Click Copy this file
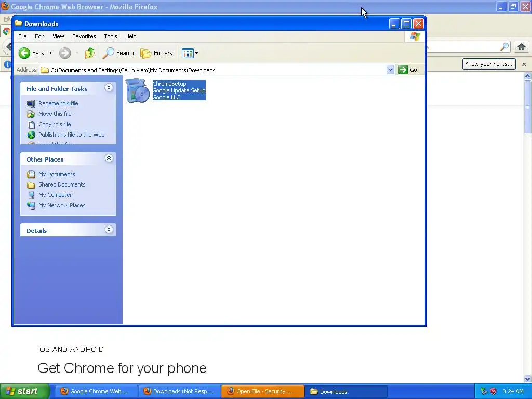Screen dimensions: 532x399 (54, 124)
